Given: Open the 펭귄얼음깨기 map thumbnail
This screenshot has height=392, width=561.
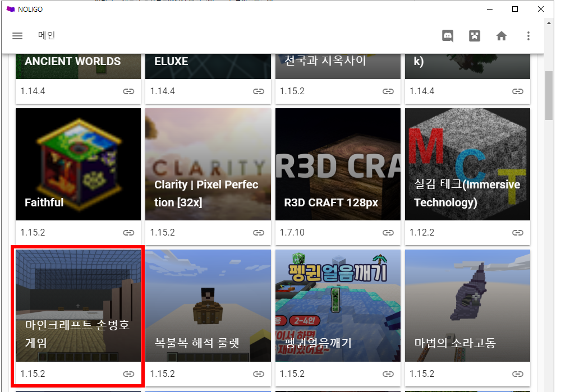Looking at the screenshot, I should (x=338, y=306).
